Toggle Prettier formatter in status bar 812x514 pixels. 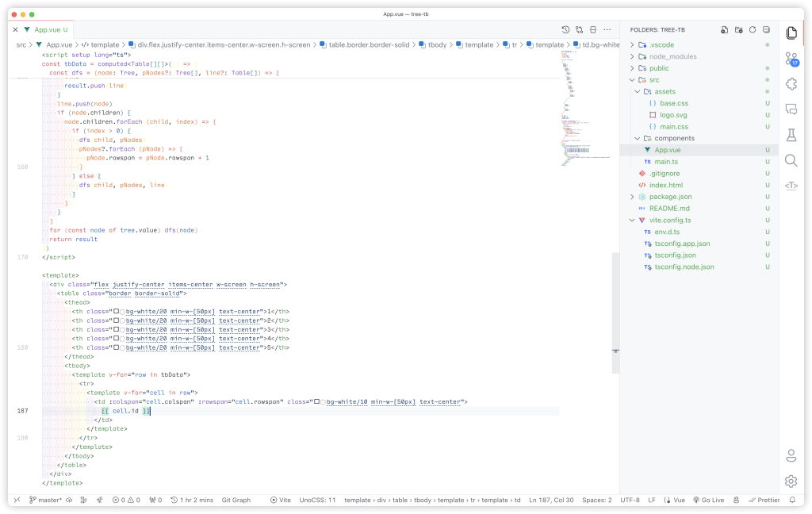tap(763, 501)
